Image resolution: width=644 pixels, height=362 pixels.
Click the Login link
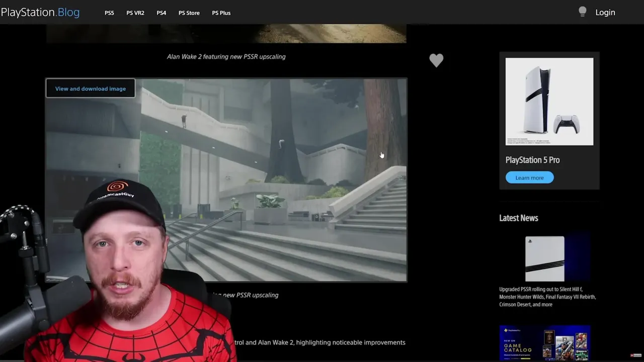click(x=605, y=13)
